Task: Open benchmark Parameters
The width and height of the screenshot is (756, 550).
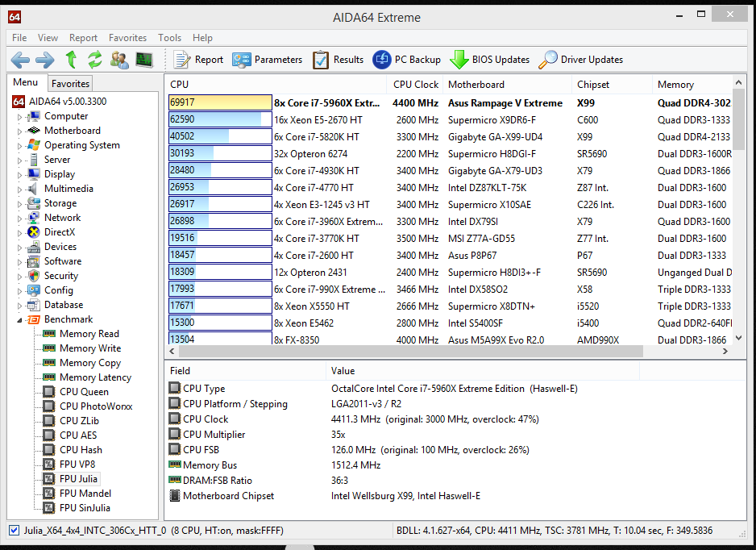Action: tap(267, 60)
